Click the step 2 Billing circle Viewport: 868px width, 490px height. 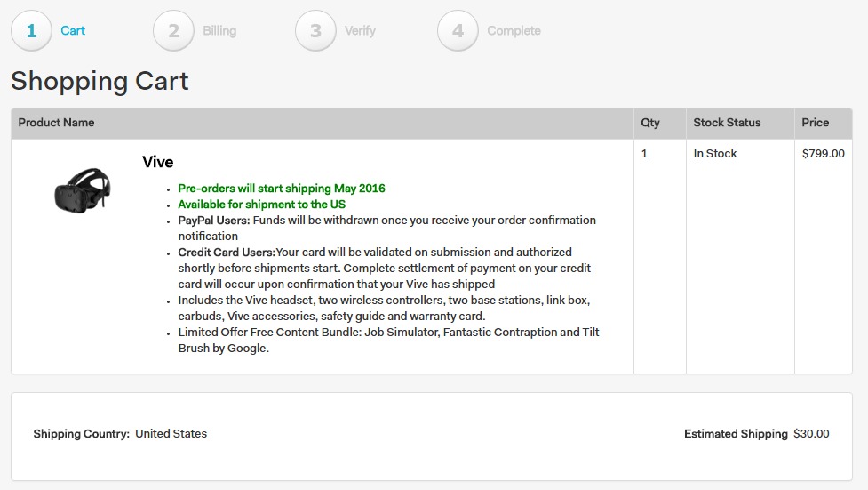tap(174, 31)
